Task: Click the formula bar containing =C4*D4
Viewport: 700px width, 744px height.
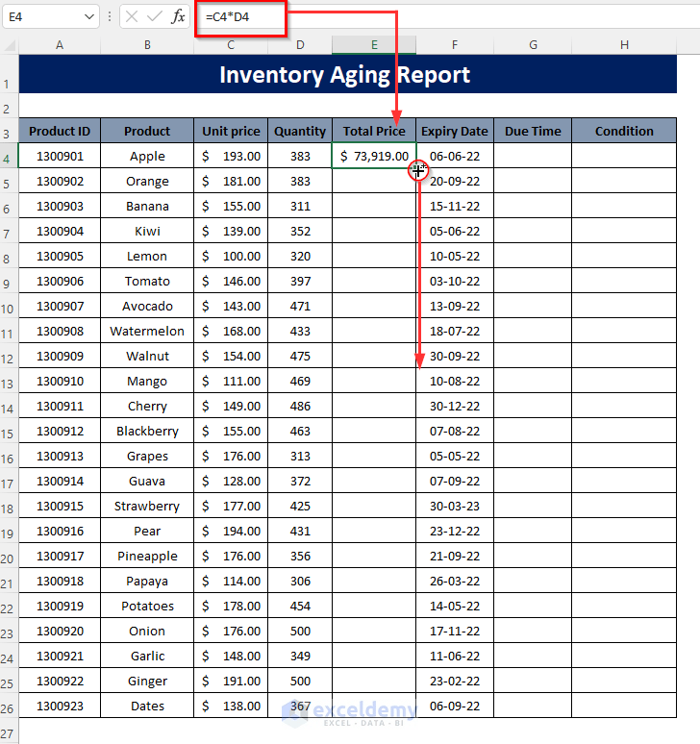Action: tap(446, 17)
